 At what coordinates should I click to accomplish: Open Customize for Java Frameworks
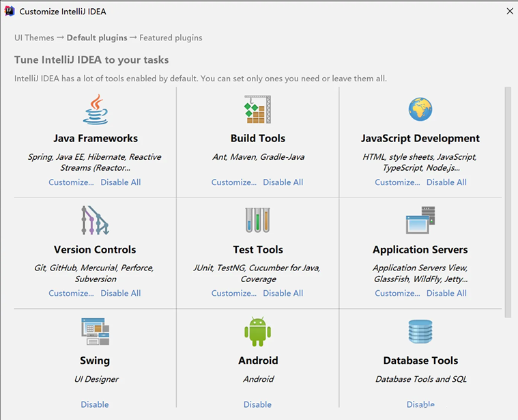pos(71,182)
